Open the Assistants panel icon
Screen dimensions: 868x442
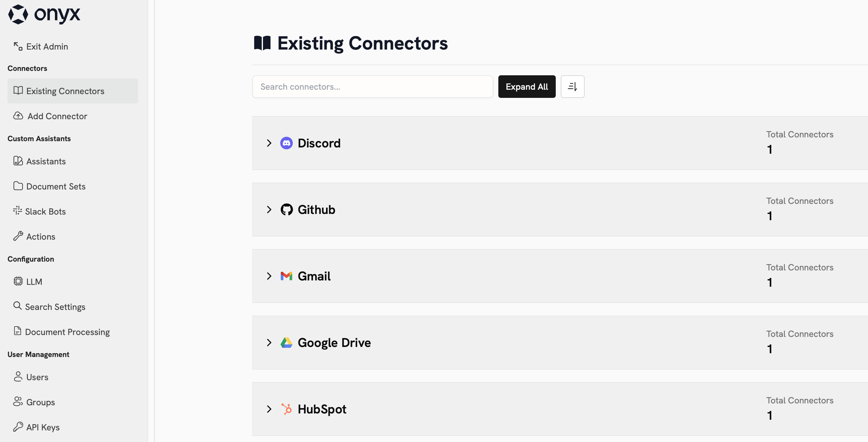click(x=18, y=161)
